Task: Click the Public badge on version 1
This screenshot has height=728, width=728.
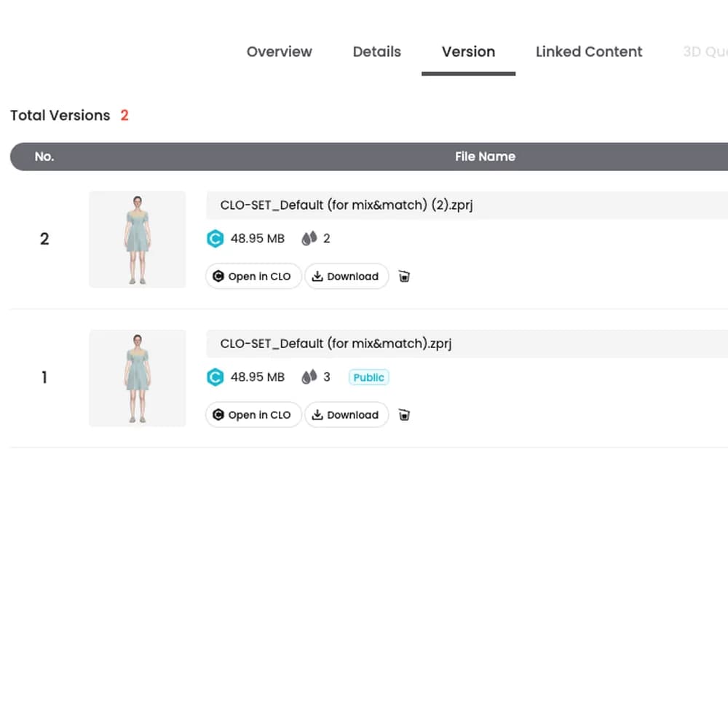Action: click(368, 377)
